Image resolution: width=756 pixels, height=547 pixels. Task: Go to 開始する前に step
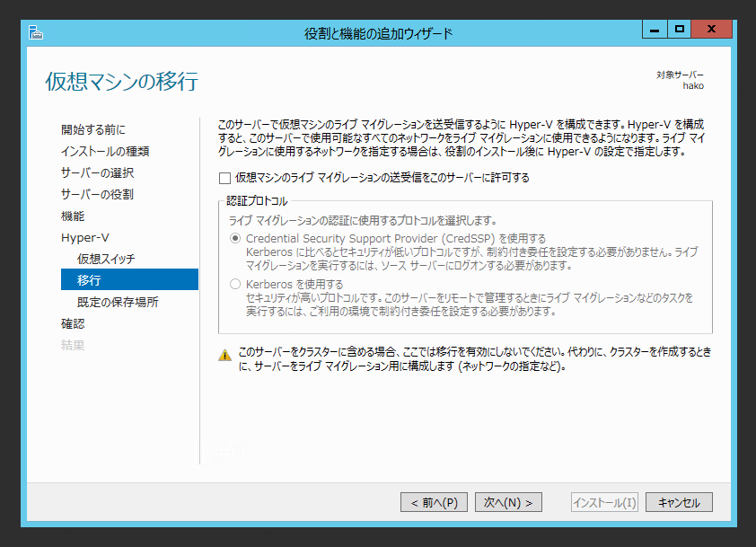pos(93,129)
